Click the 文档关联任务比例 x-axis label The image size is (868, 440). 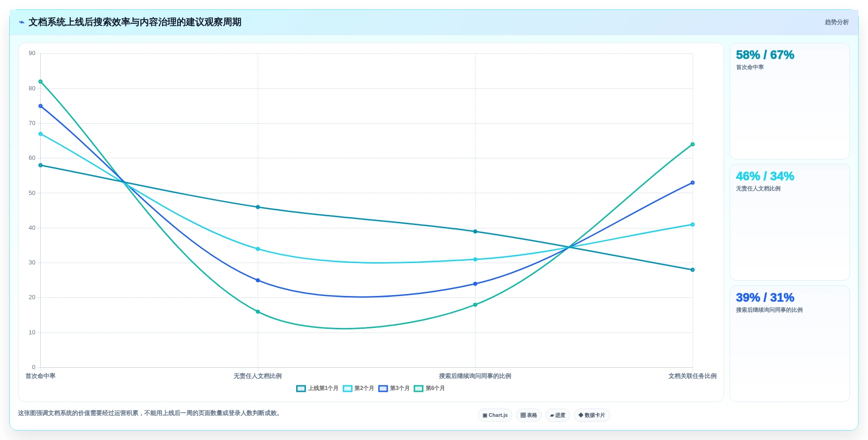693,376
